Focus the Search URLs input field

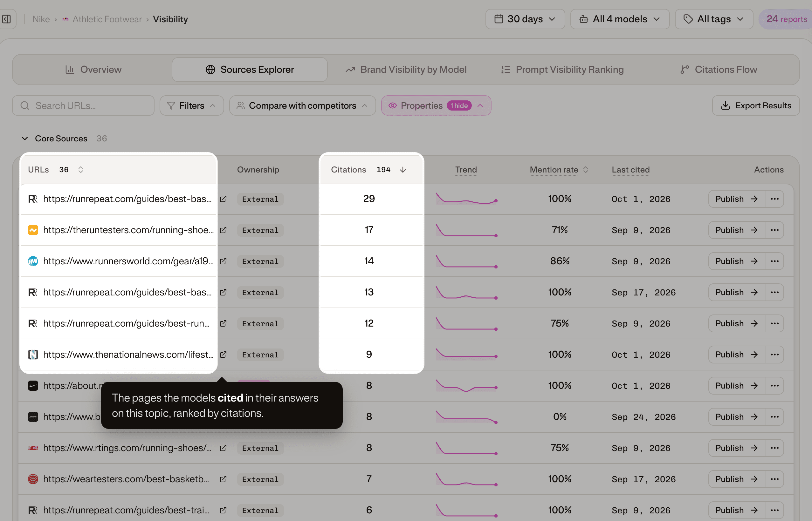click(83, 105)
